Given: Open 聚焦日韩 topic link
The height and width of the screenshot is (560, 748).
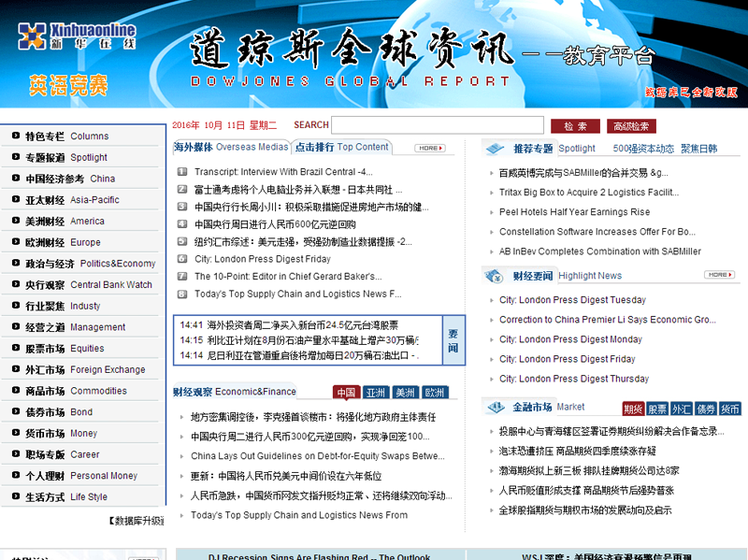Looking at the screenshot, I should [x=698, y=149].
